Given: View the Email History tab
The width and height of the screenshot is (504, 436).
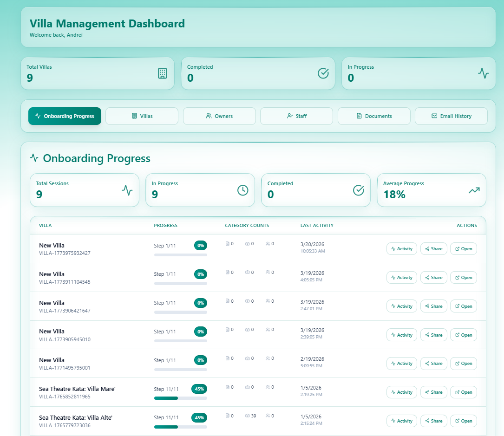Looking at the screenshot, I should click(x=451, y=116).
